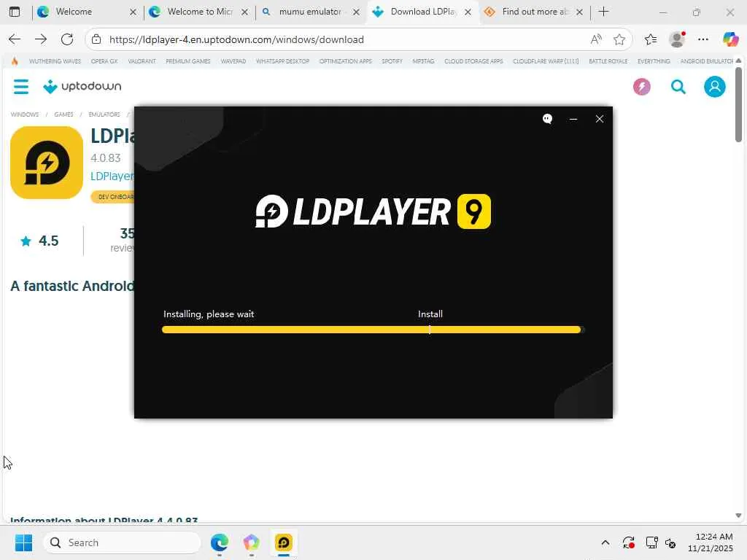Click the installer progress bar
Screen dimensions: 747x560
(373, 330)
